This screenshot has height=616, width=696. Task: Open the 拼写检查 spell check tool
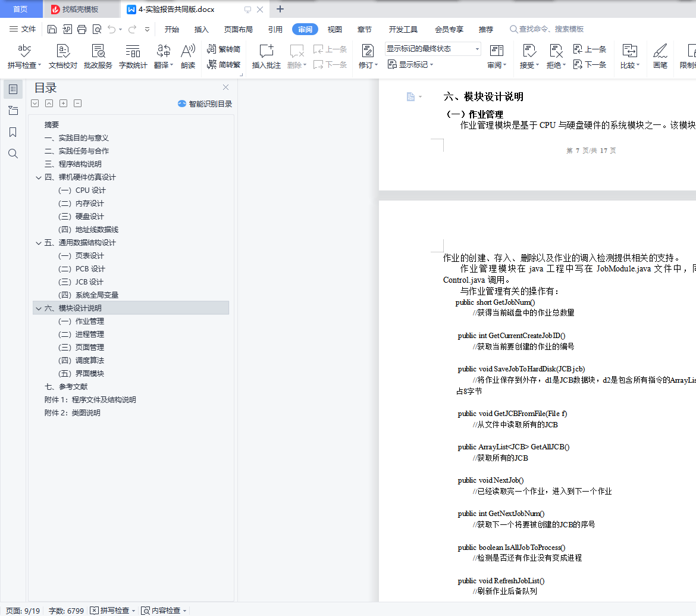point(24,56)
